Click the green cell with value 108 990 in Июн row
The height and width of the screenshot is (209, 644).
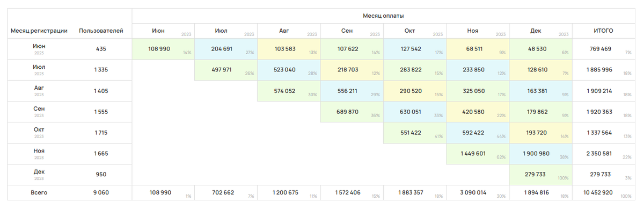pyautogui.click(x=163, y=49)
